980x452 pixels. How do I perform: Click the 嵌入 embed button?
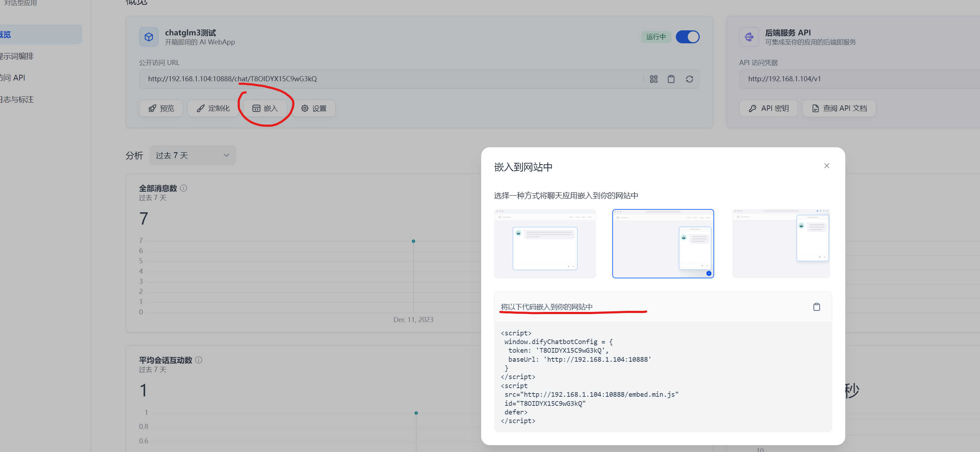(x=265, y=108)
